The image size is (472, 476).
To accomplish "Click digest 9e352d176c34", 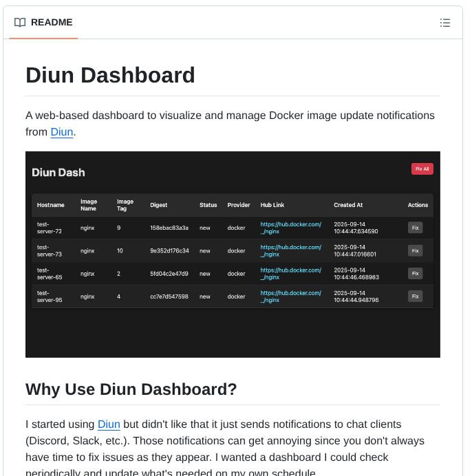I will pyautogui.click(x=169, y=251).
